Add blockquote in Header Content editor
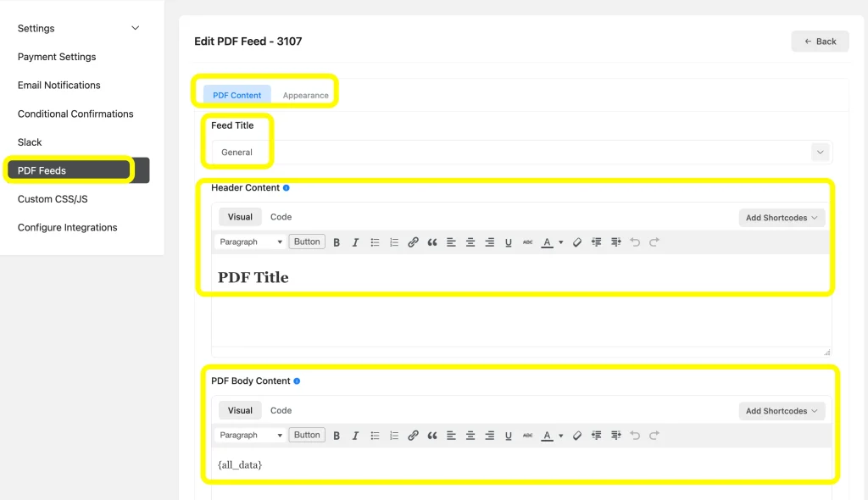868x500 pixels. tap(432, 242)
